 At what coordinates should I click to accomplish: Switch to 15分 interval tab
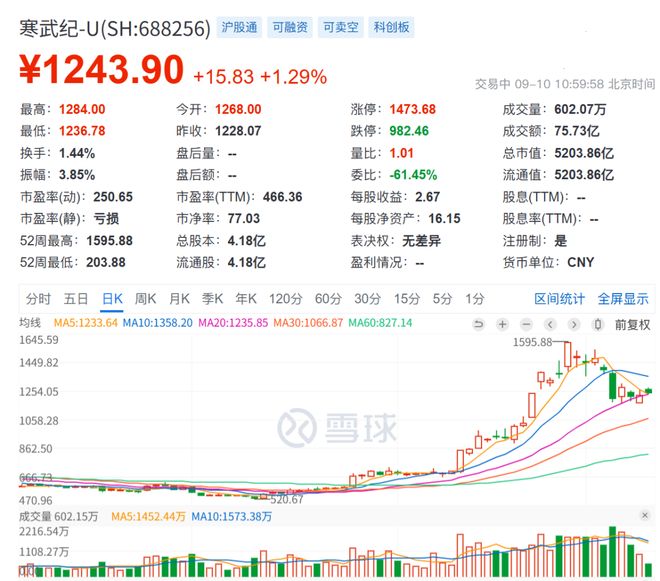coord(407,299)
